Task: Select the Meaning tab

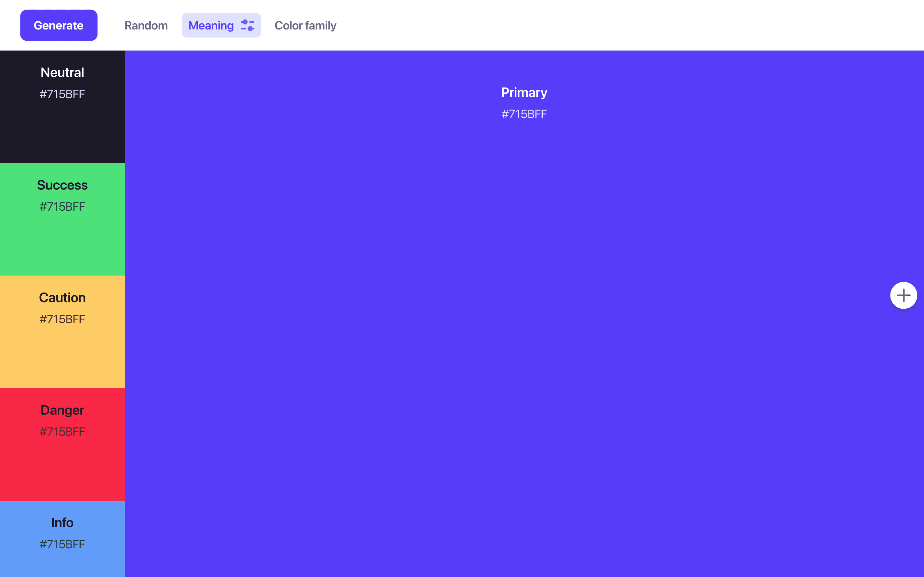Action: pos(221,25)
